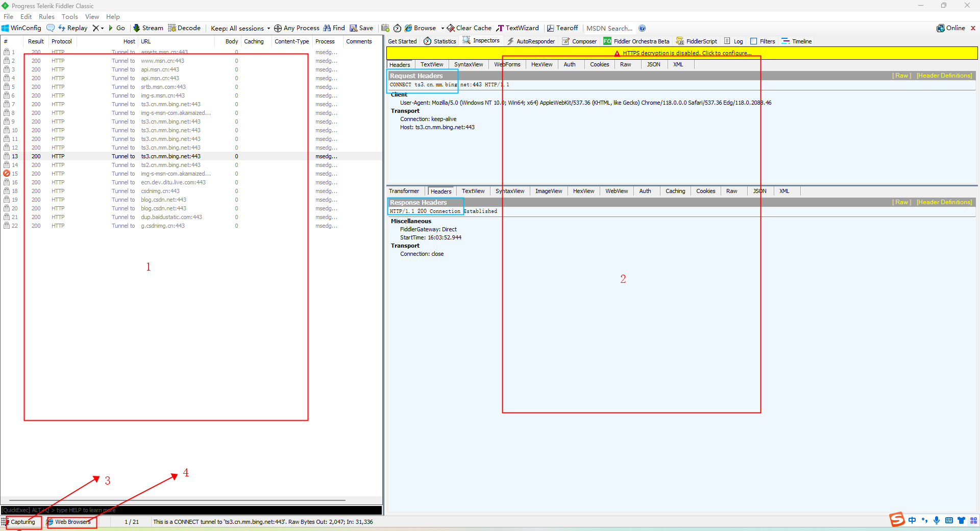Viewport: 980px width, 531px height.
Task: Switch to the Statistics tab
Action: [x=440, y=41]
